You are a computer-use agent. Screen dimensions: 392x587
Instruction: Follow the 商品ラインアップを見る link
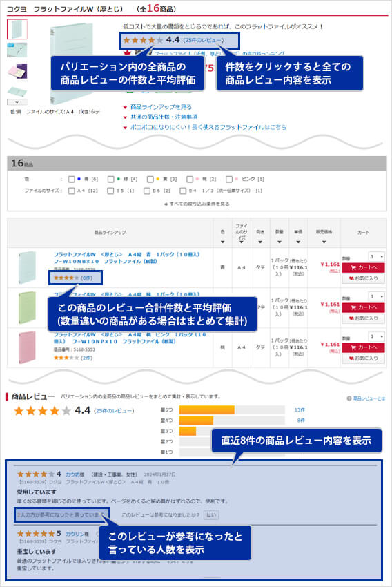(161, 107)
